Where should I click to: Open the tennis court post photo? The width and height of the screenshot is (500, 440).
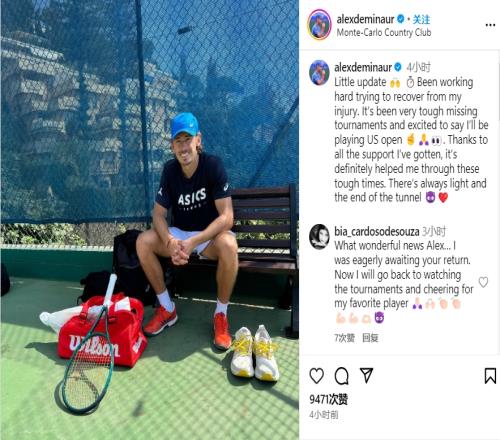150,220
